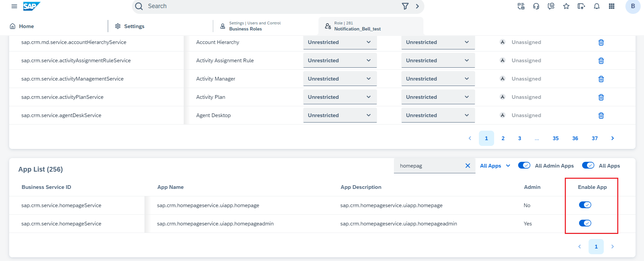
Task: Delete the Activity Assignment Rule row
Action: tap(601, 61)
